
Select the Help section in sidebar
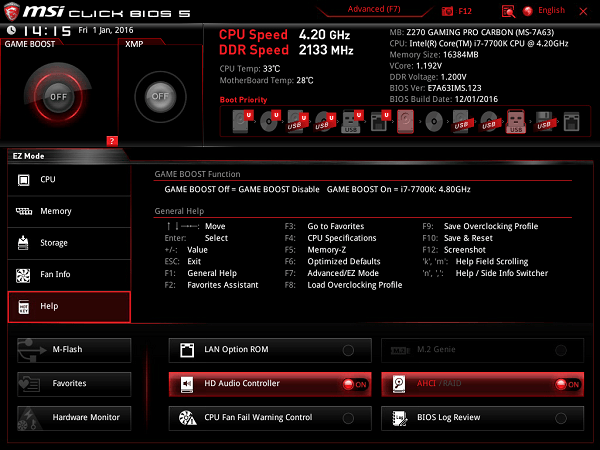coord(69,307)
